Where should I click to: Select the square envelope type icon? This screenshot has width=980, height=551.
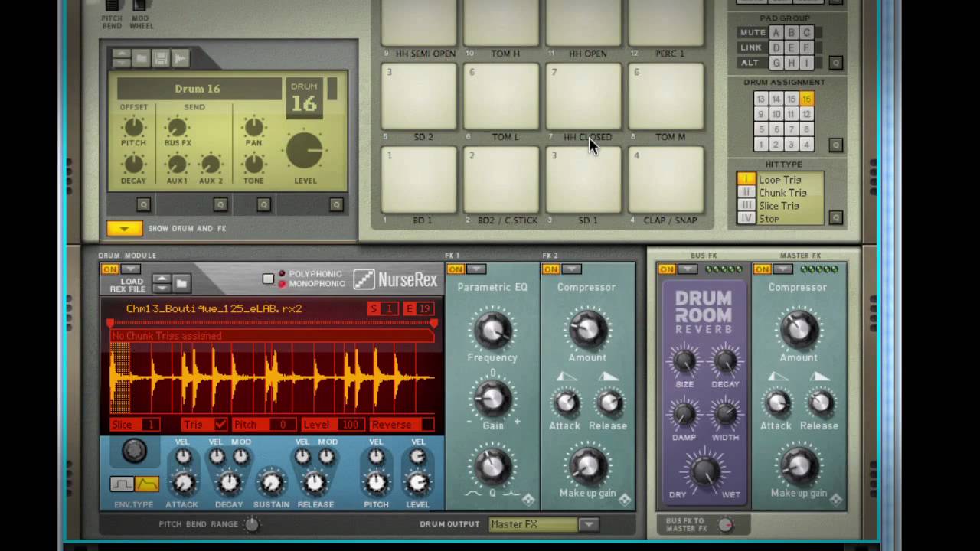pyautogui.click(x=122, y=484)
